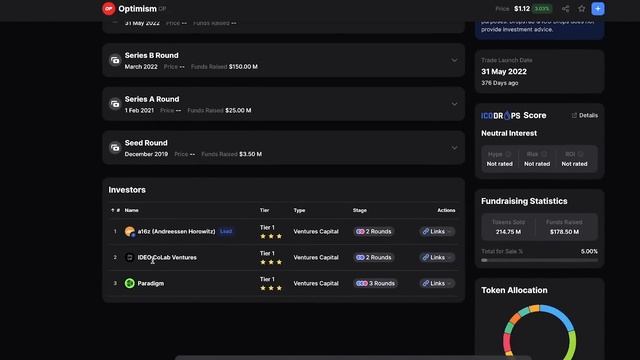Expand the Seed Round chevron

coord(454,148)
